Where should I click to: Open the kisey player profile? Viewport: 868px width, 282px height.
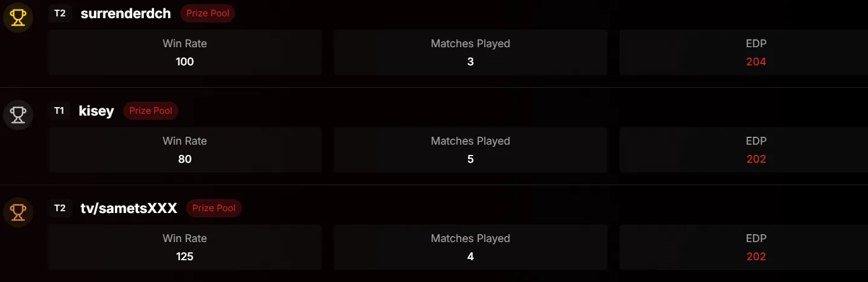(97, 111)
